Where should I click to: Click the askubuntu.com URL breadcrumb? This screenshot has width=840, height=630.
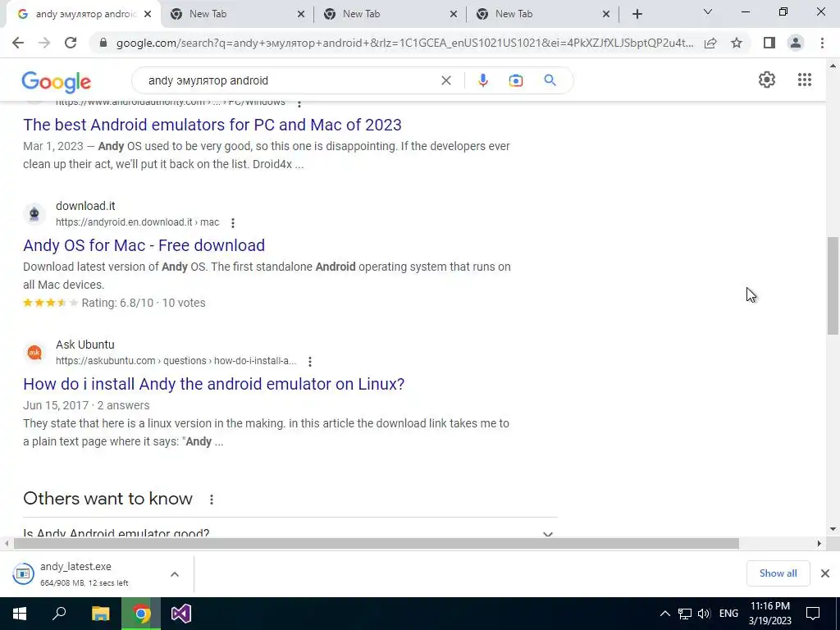click(x=176, y=361)
